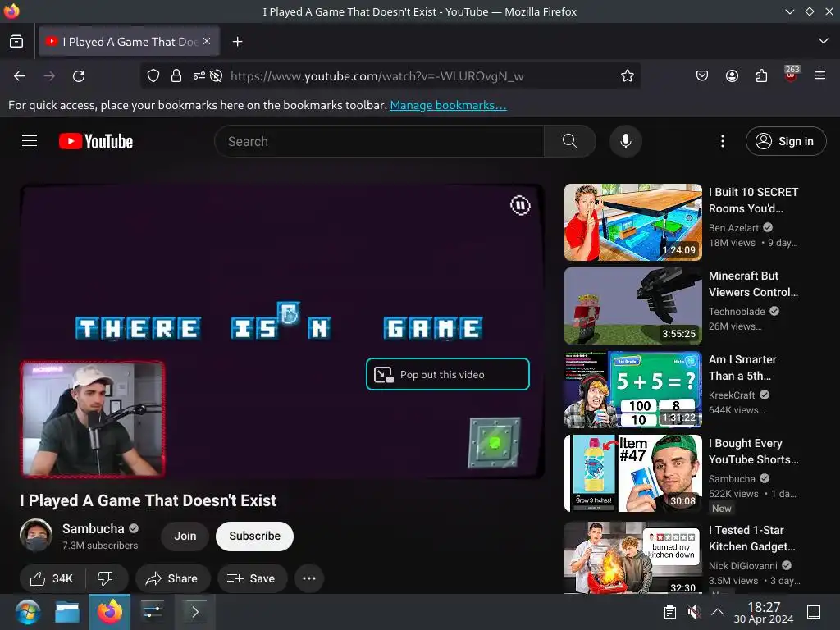This screenshot has height=630, width=840.
Task: Open YouTube settings three-dot menu
Action: tap(723, 141)
